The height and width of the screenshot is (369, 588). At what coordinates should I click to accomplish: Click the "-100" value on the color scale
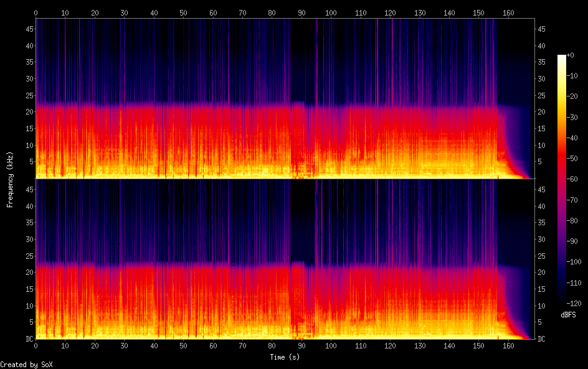click(x=574, y=262)
